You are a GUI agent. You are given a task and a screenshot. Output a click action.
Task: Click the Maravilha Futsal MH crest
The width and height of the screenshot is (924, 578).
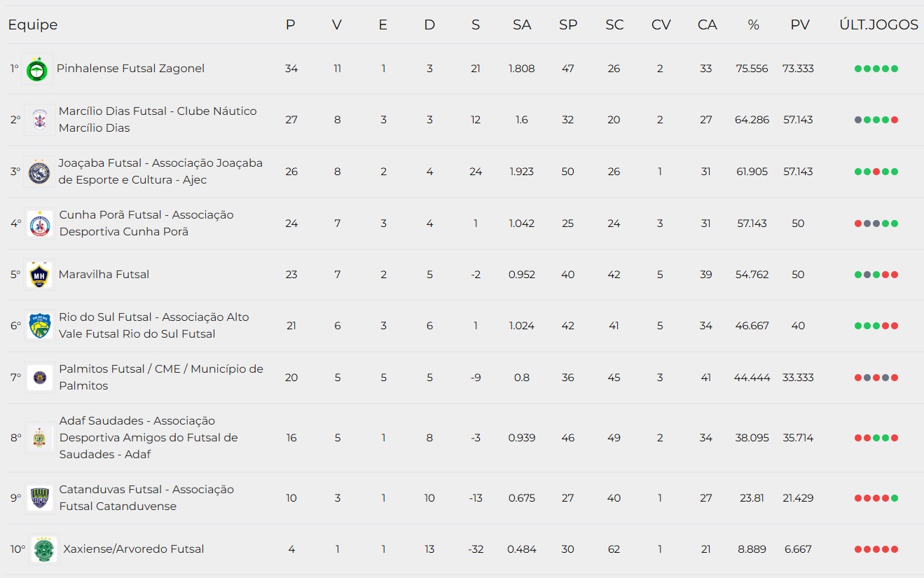tap(39, 275)
